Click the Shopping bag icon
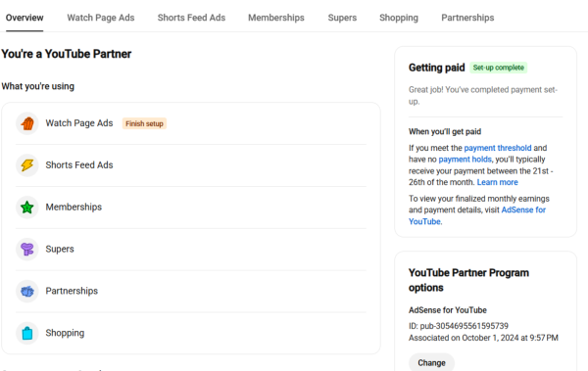Viewport: 588px width, 371px height. [27, 333]
